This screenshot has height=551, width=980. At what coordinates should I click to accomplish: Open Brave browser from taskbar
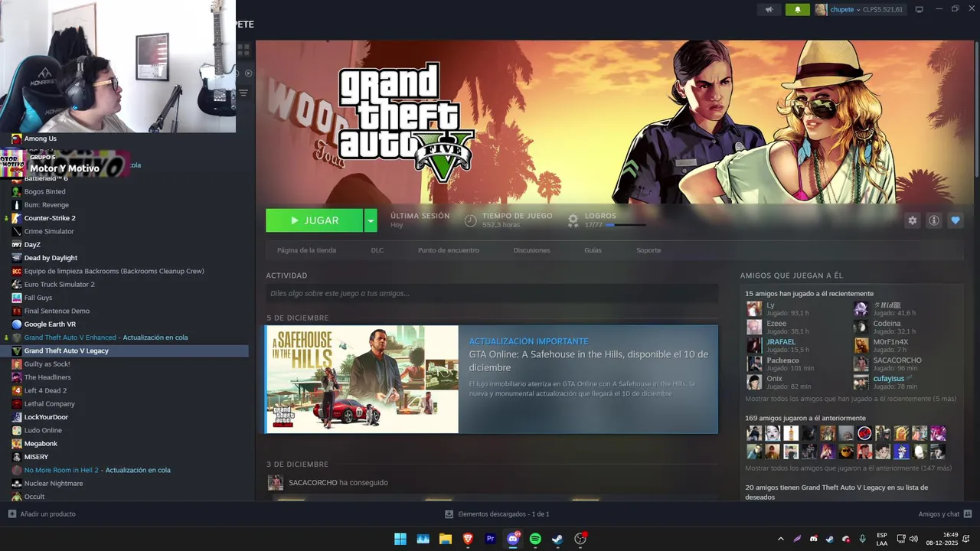coord(468,539)
